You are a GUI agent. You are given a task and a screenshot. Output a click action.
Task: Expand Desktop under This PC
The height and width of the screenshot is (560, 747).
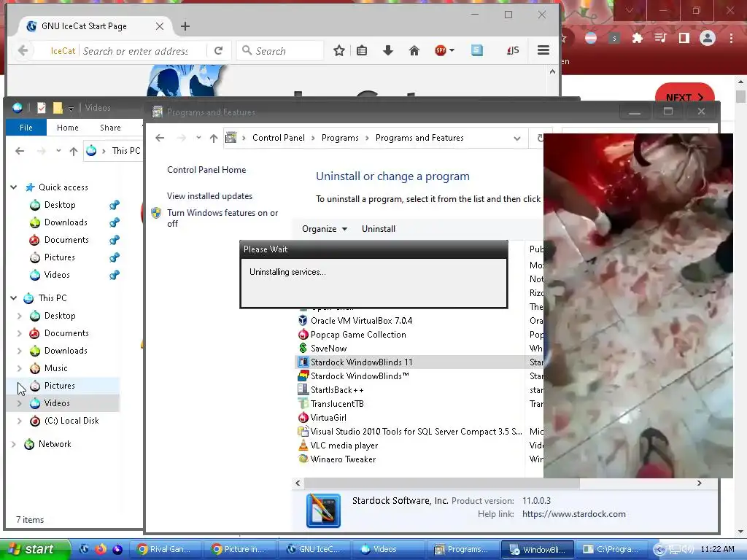pos(20,316)
